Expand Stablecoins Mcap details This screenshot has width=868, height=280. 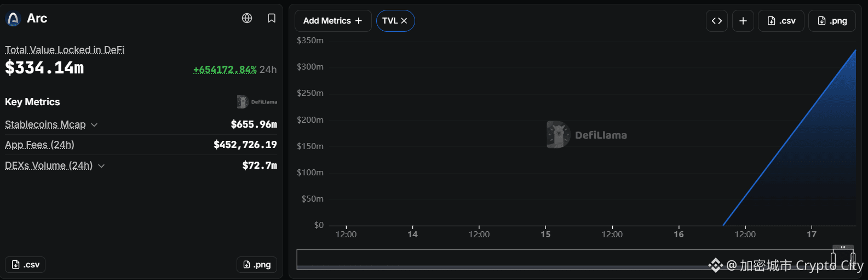click(x=94, y=125)
